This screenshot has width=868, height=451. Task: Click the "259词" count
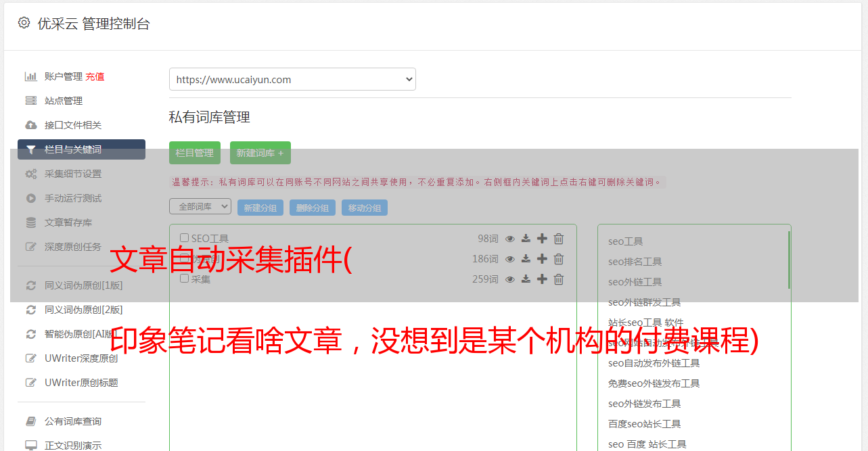[485, 279]
